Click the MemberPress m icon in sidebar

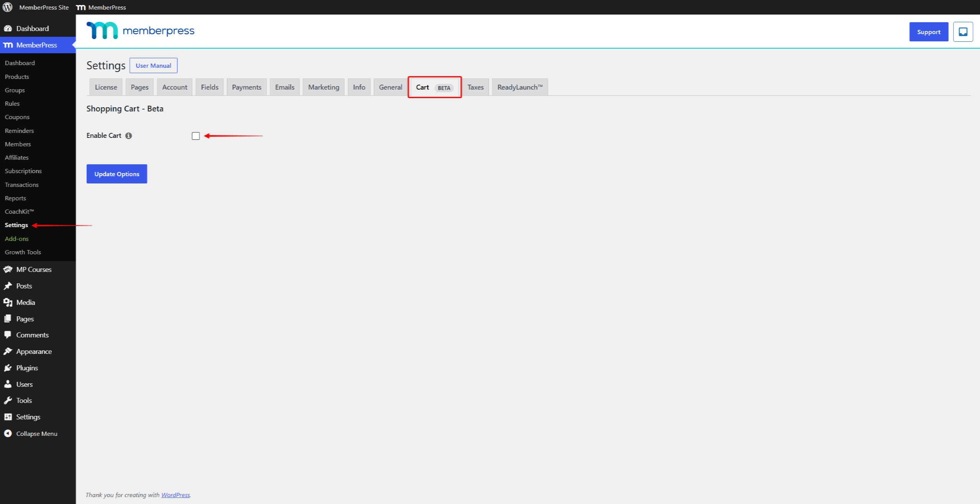click(8, 45)
